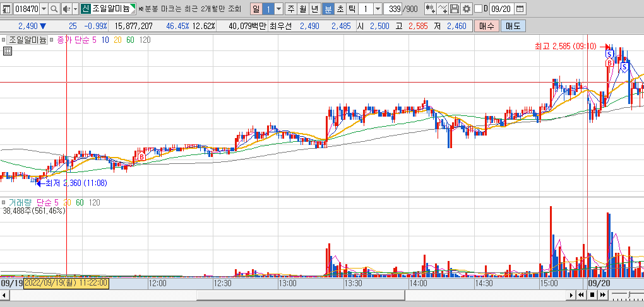Toggle the 조일알미늄 price legend marker
This screenshot has height=307, width=644.
tap(3, 40)
